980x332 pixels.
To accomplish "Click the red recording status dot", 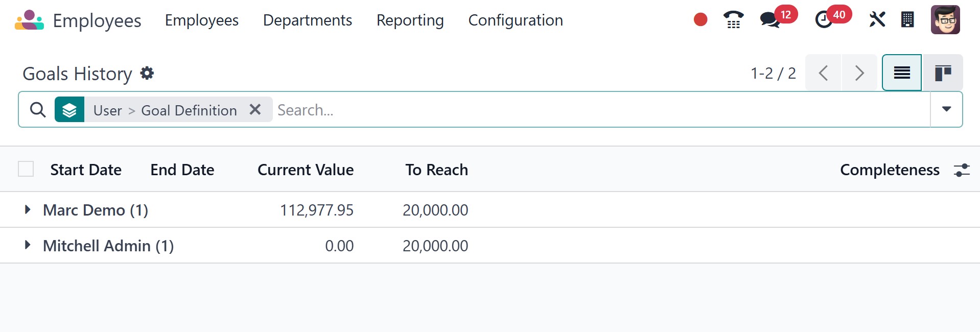I will click(x=701, y=20).
